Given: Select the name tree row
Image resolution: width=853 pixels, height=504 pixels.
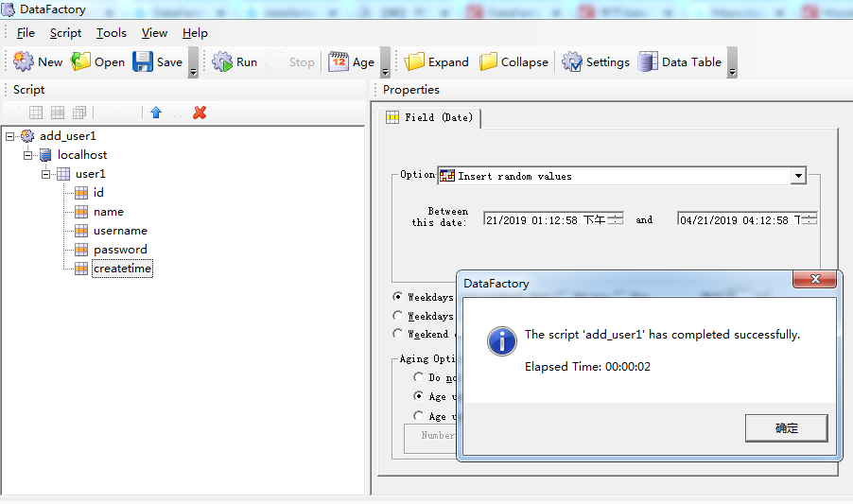Looking at the screenshot, I should pyautogui.click(x=108, y=212).
